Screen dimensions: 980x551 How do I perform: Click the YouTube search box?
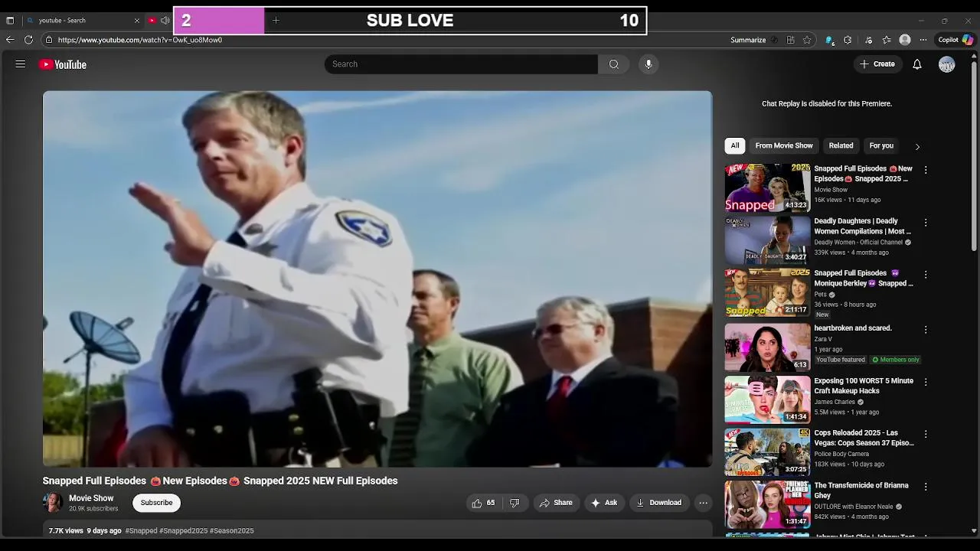461,64
